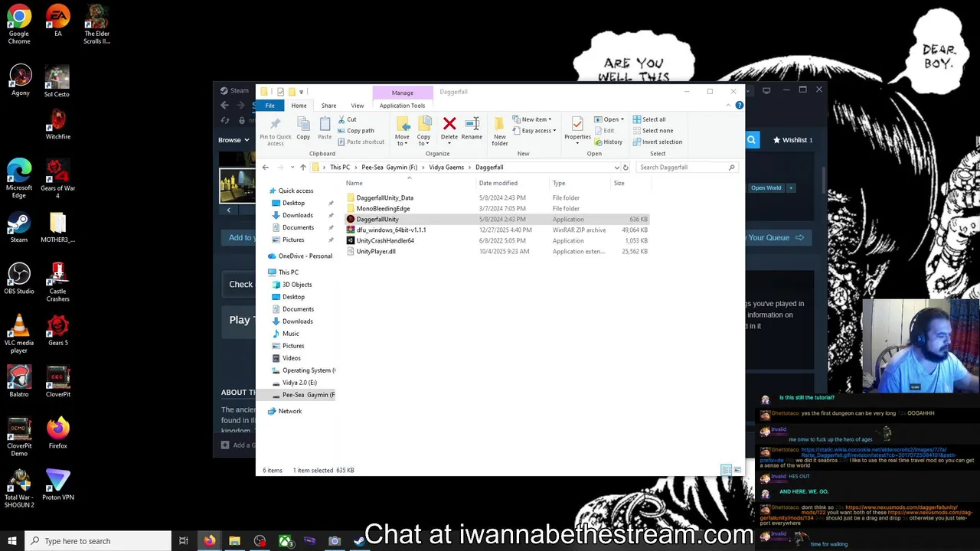Open recent locations dropdown arrow
The image size is (980, 551).
292,168
